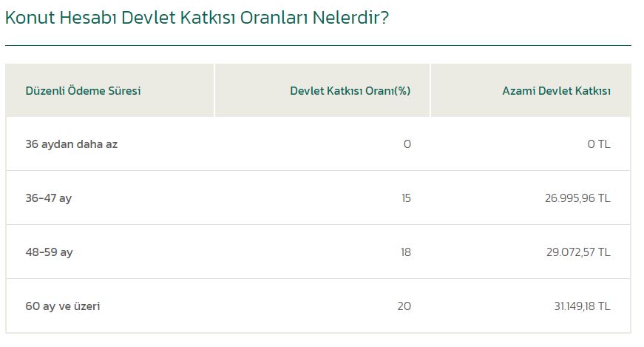Screen dimensions: 644x347
Task: Click the rate value 20
Action: pos(404,306)
